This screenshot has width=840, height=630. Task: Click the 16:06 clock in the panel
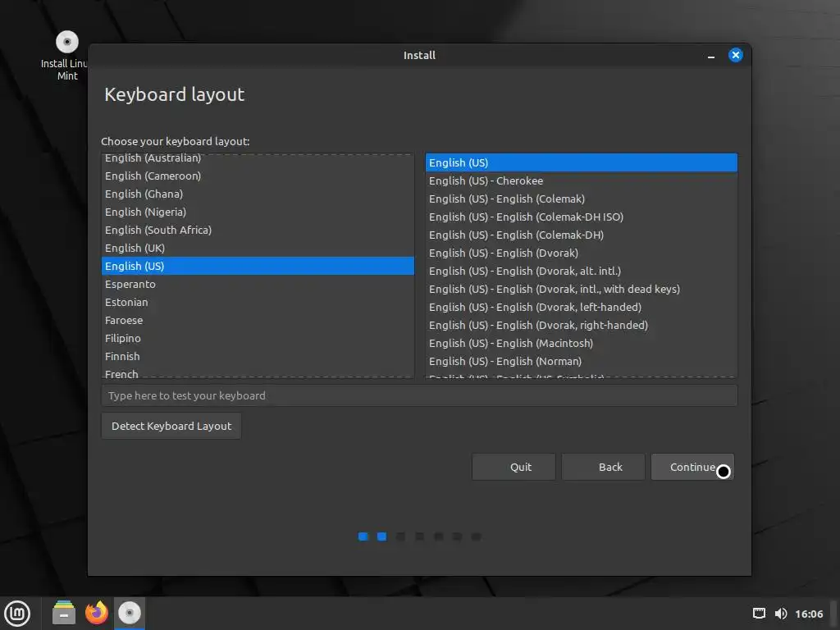click(x=808, y=614)
